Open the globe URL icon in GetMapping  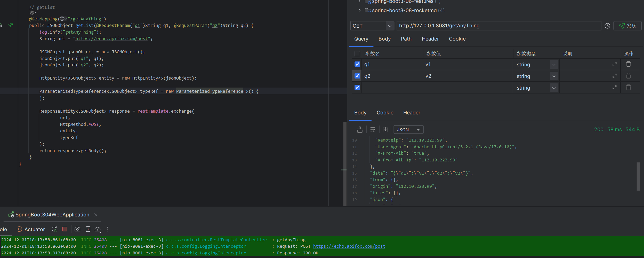(62, 19)
